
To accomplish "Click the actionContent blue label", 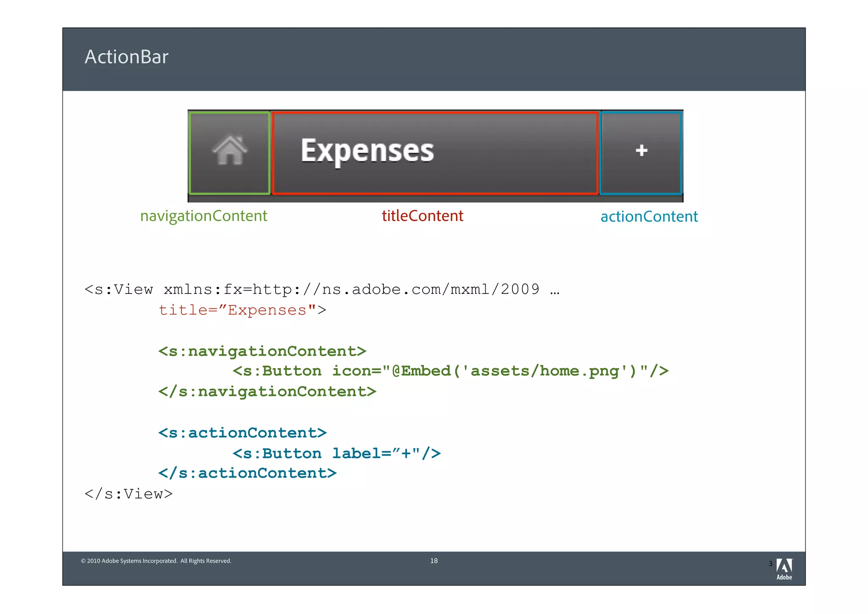I will [649, 217].
